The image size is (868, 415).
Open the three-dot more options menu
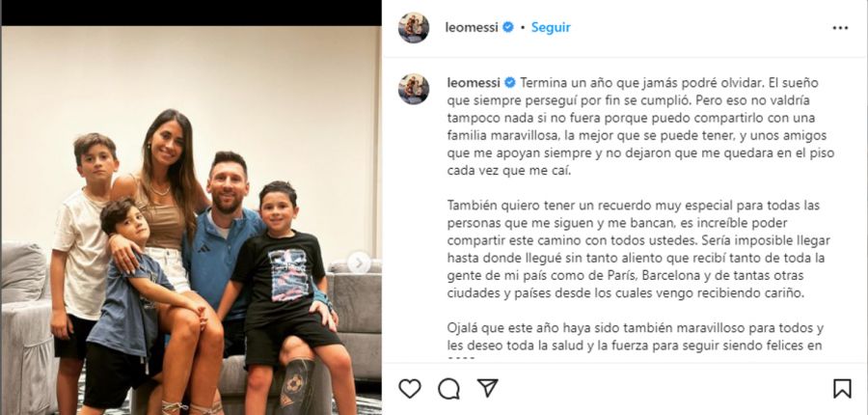(840, 28)
